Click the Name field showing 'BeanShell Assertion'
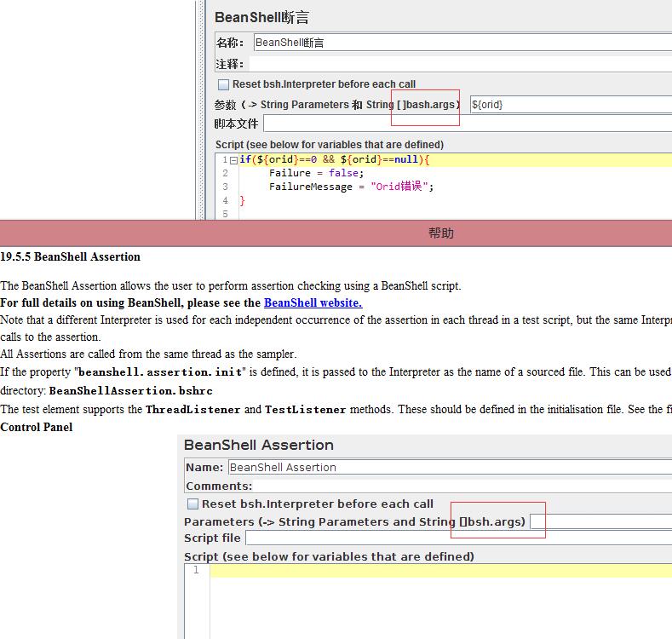Viewport: 672px width, 639px height. pos(449,467)
